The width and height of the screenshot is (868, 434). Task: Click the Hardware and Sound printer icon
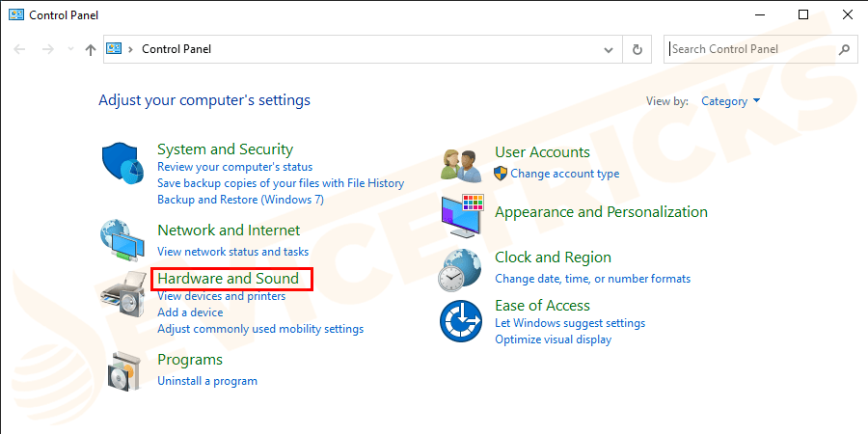(x=123, y=294)
